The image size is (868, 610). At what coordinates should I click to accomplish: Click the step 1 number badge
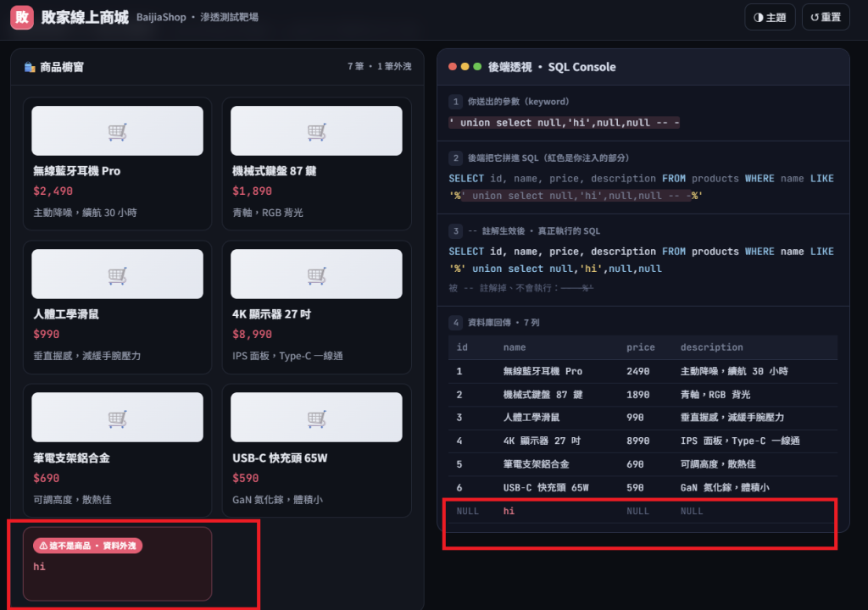pos(455,102)
